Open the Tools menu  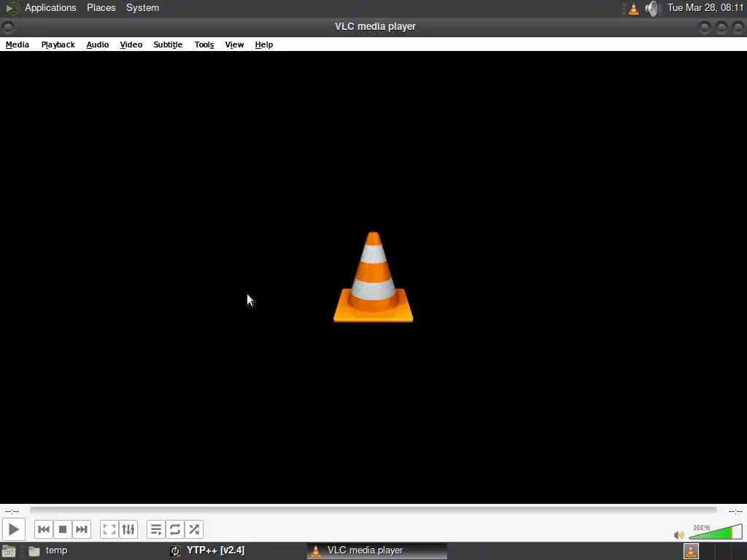[204, 44]
